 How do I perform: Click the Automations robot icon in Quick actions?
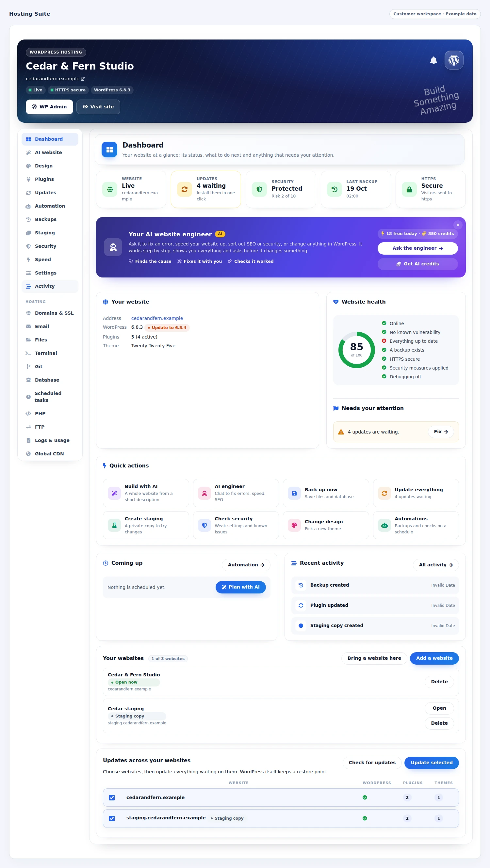tap(384, 525)
